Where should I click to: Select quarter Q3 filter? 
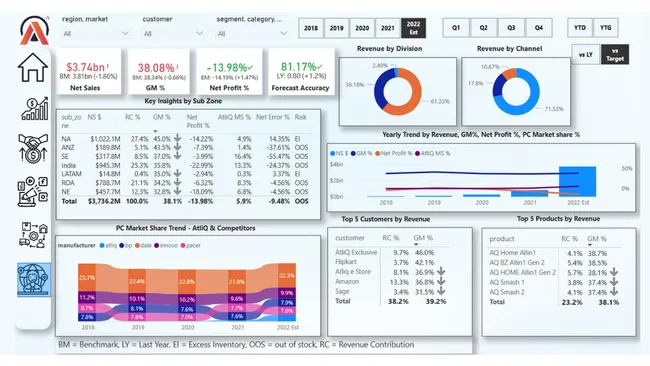point(511,28)
